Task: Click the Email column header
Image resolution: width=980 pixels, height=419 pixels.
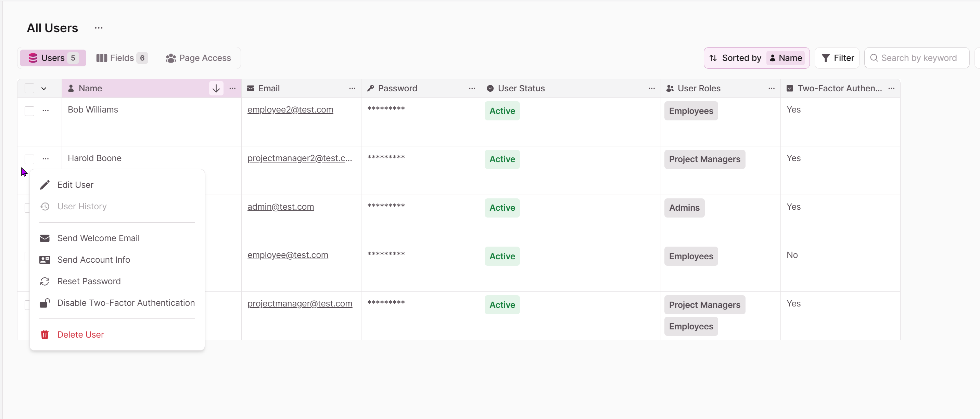Action: click(301, 88)
